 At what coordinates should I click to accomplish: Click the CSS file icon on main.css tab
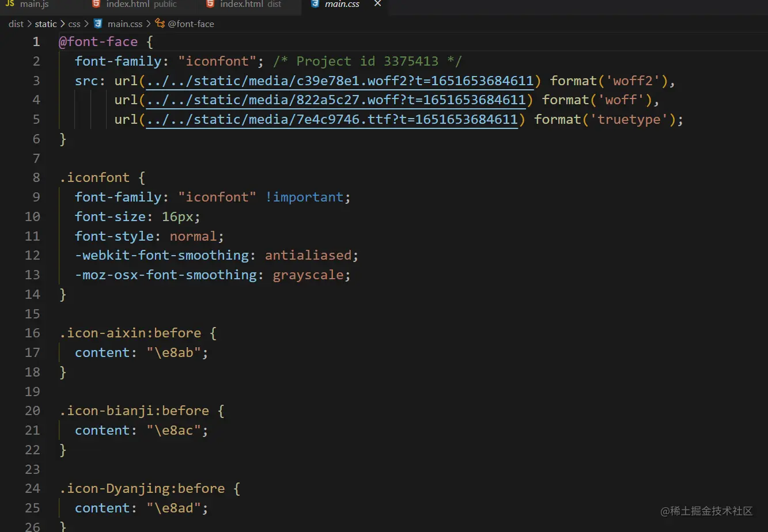(x=315, y=4)
